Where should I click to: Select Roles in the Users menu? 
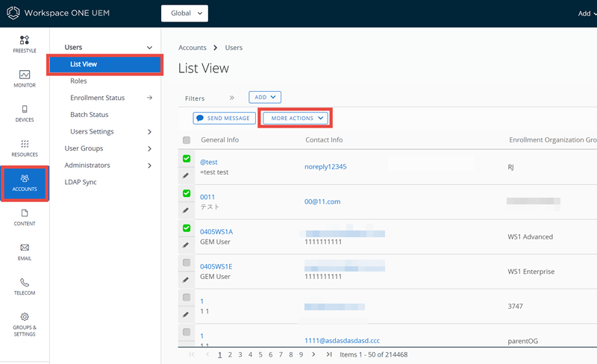tap(78, 81)
